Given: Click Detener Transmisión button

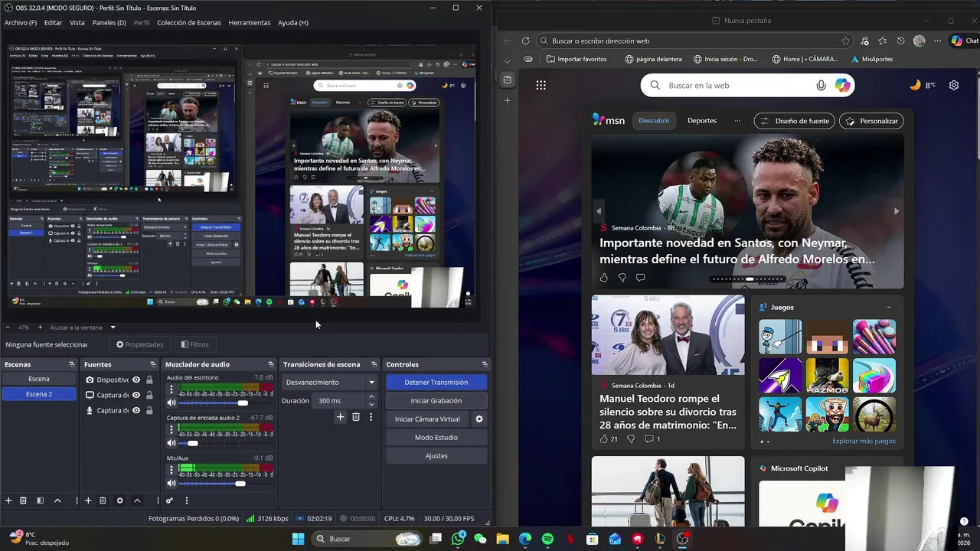Looking at the screenshot, I should coord(436,382).
